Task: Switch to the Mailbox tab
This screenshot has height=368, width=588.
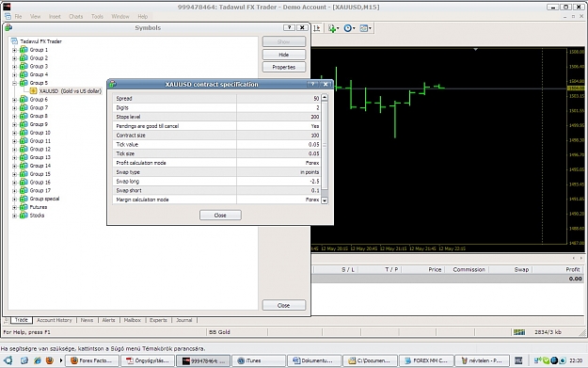Action: (132, 320)
